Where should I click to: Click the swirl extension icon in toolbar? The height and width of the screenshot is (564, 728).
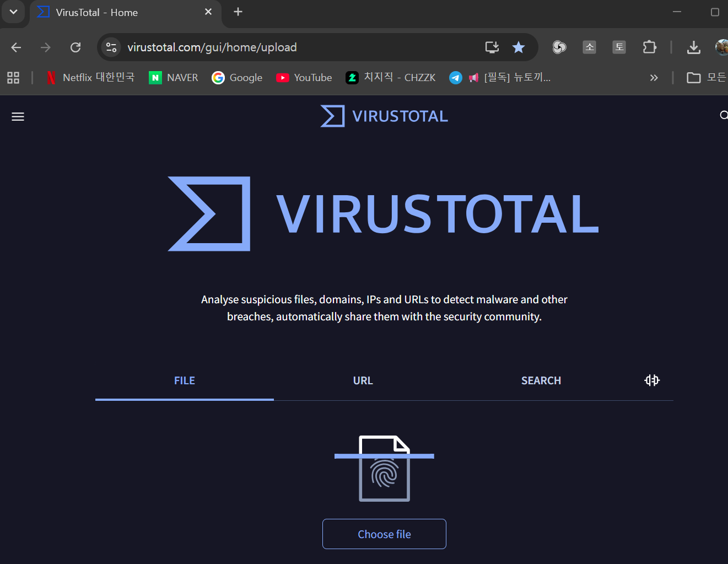(x=559, y=47)
